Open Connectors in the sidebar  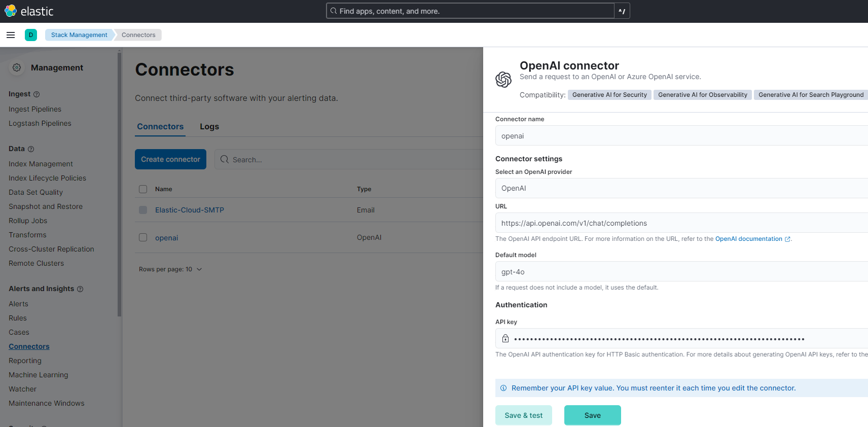click(29, 346)
